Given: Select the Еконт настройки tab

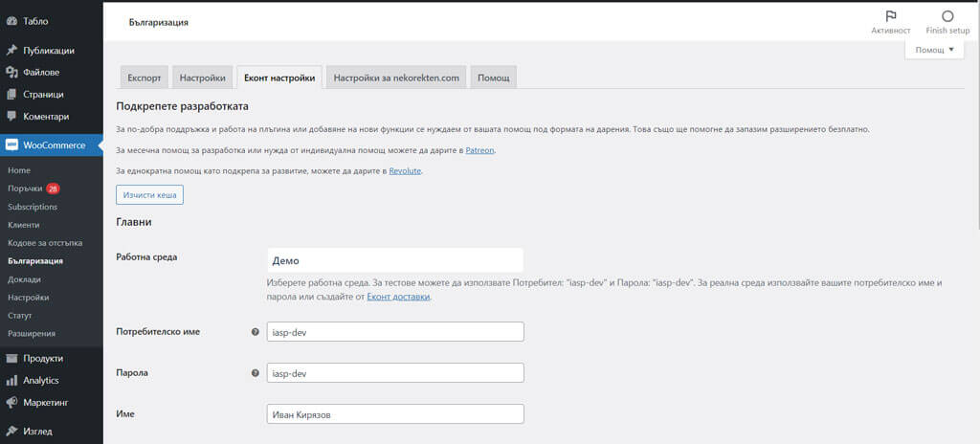Looking at the screenshot, I should 279,78.
